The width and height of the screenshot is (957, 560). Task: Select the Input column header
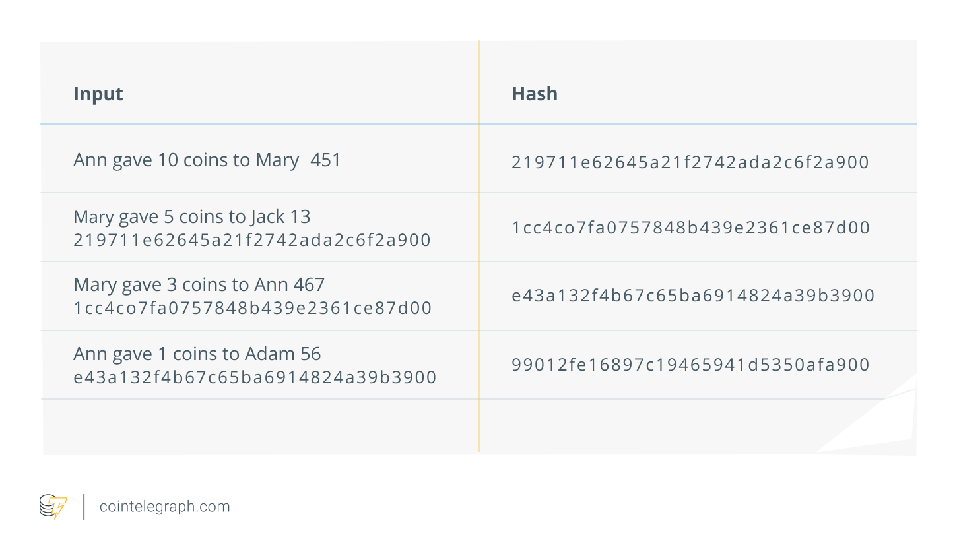tap(98, 94)
